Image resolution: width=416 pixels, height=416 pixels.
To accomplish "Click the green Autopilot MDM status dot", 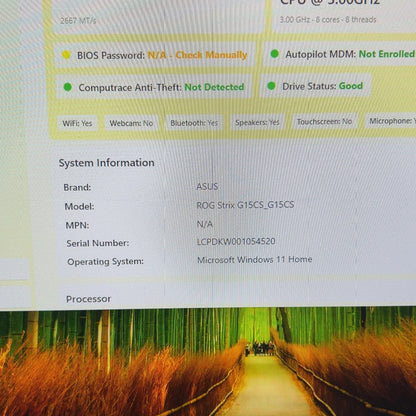I will click(274, 53).
